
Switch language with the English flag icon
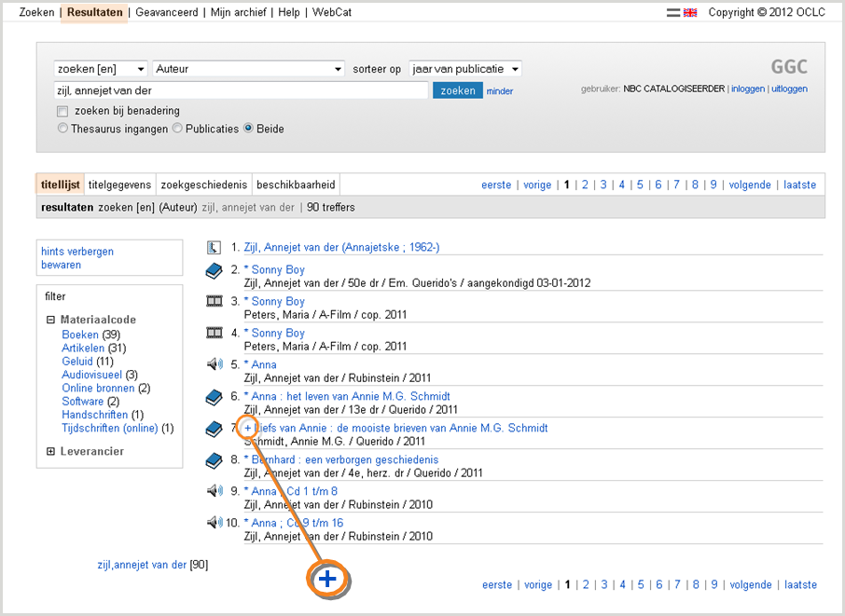pyautogui.click(x=690, y=13)
